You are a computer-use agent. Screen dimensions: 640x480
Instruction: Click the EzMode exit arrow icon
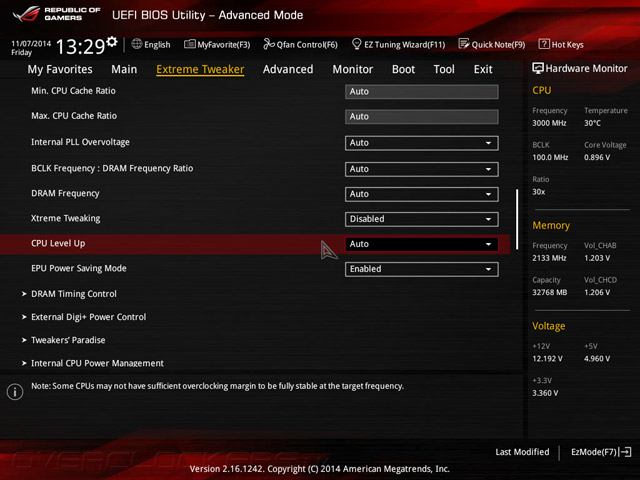(625, 452)
